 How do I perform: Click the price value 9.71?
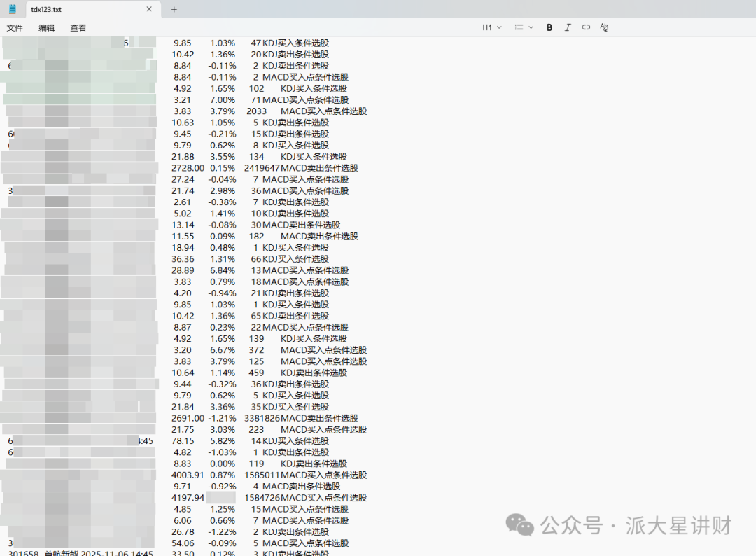182,487
